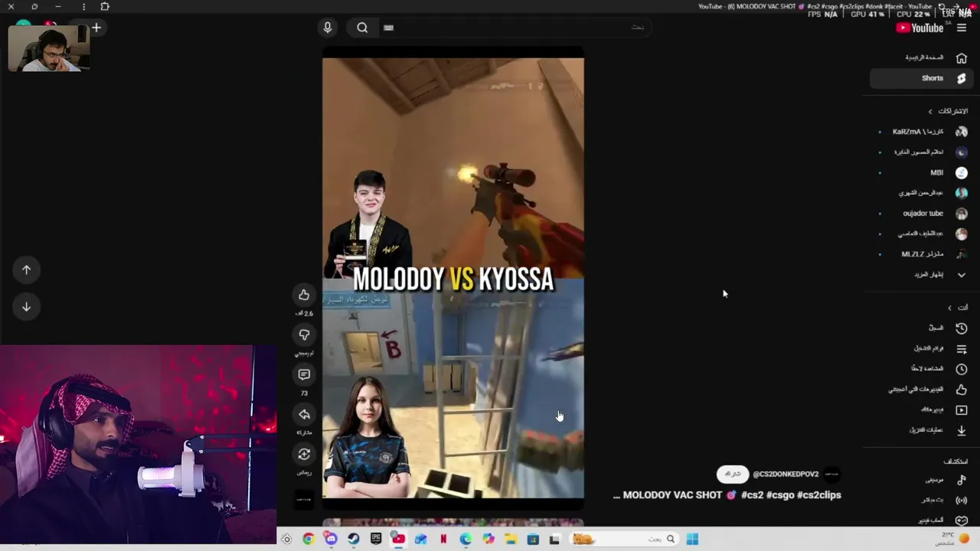
Task: Open channel avatar below remix button
Action: pos(304,500)
